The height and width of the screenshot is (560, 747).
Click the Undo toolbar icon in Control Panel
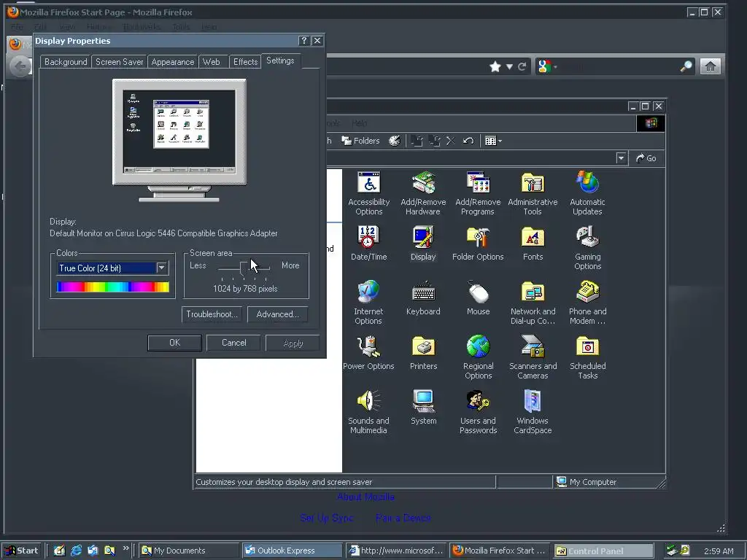[468, 141]
